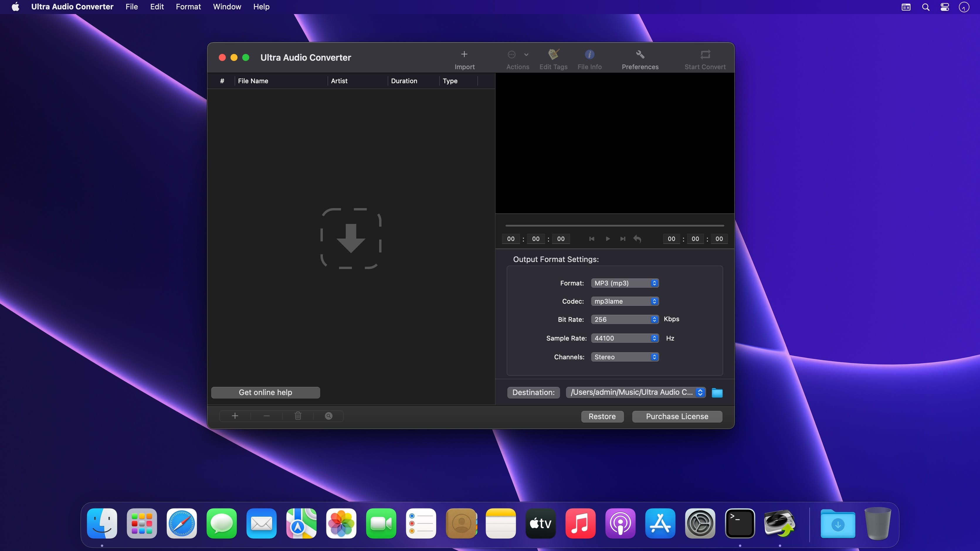Click the Get online help button
This screenshot has height=551, width=980.
[x=266, y=392]
